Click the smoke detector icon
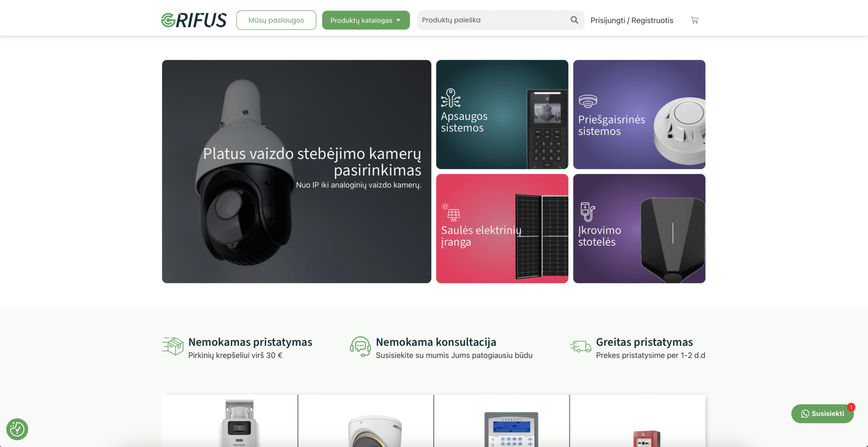The width and height of the screenshot is (868, 447). pos(588,101)
